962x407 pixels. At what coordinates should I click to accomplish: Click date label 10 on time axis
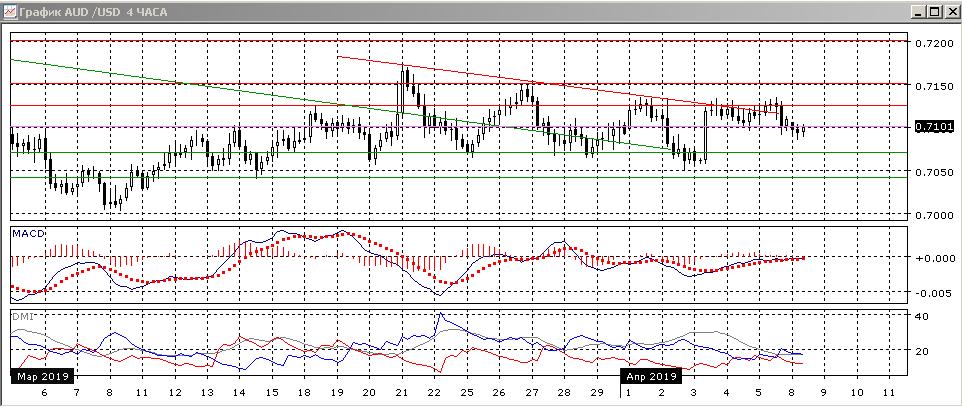[x=857, y=392]
